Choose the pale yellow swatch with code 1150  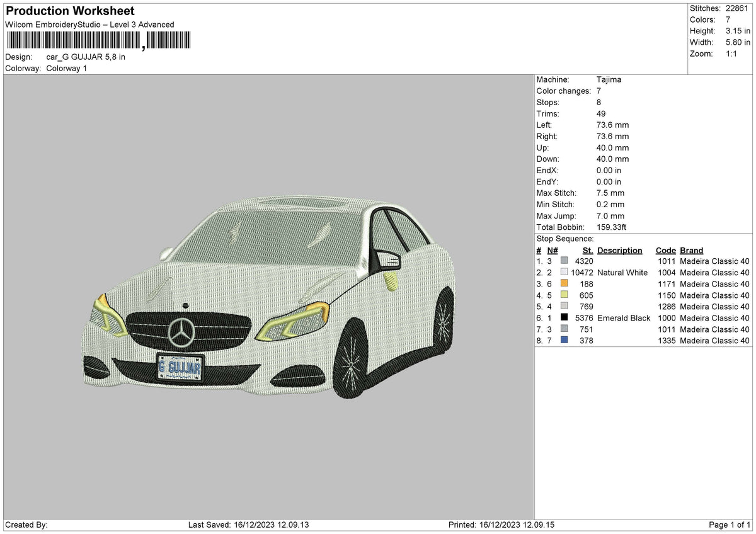click(564, 295)
